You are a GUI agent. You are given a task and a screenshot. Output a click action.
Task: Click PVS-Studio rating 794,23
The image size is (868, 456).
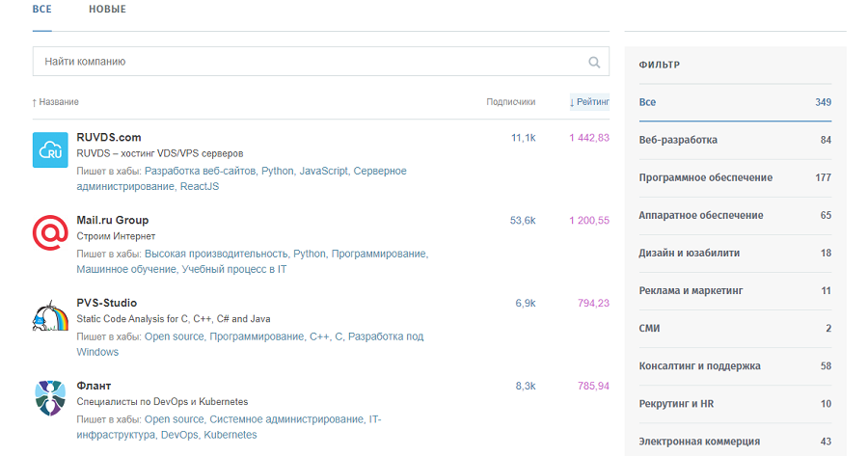(593, 304)
